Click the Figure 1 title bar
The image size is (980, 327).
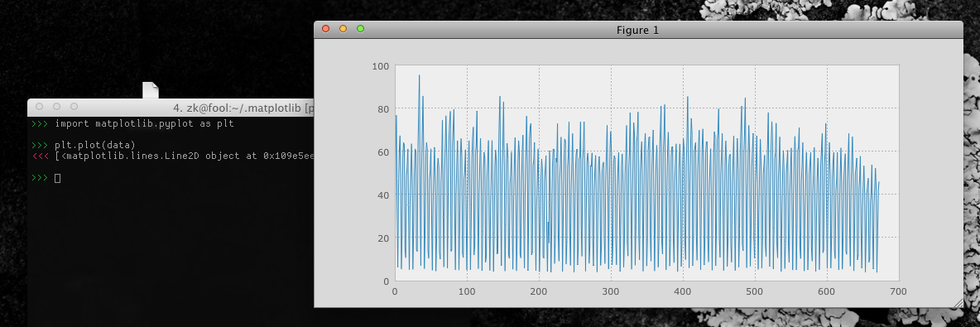click(x=638, y=29)
